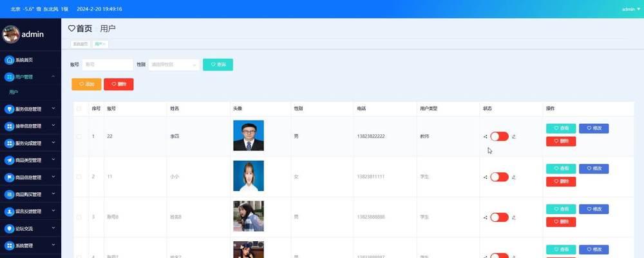This screenshot has height=258, width=644.
Task: Open 小小's avatar photo thumbnail
Action: 249,175
